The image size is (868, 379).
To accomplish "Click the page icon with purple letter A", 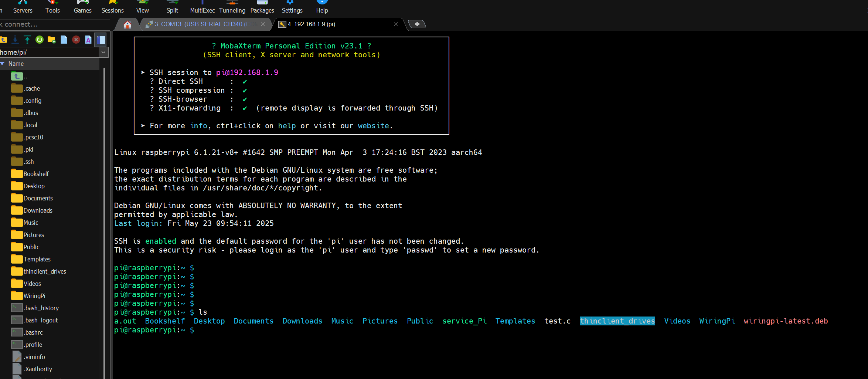I will 88,40.
